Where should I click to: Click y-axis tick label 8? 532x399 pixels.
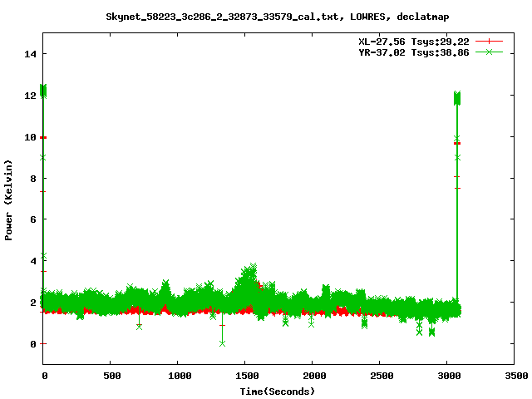tap(33, 179)
